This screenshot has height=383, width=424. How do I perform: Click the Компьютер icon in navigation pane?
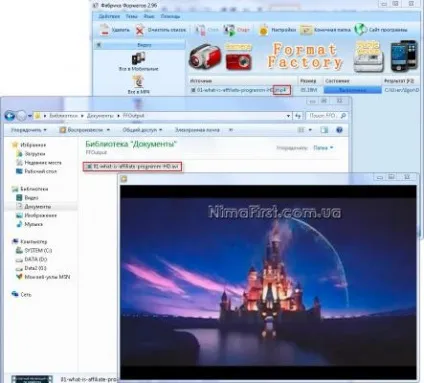[x=15, y=241]
